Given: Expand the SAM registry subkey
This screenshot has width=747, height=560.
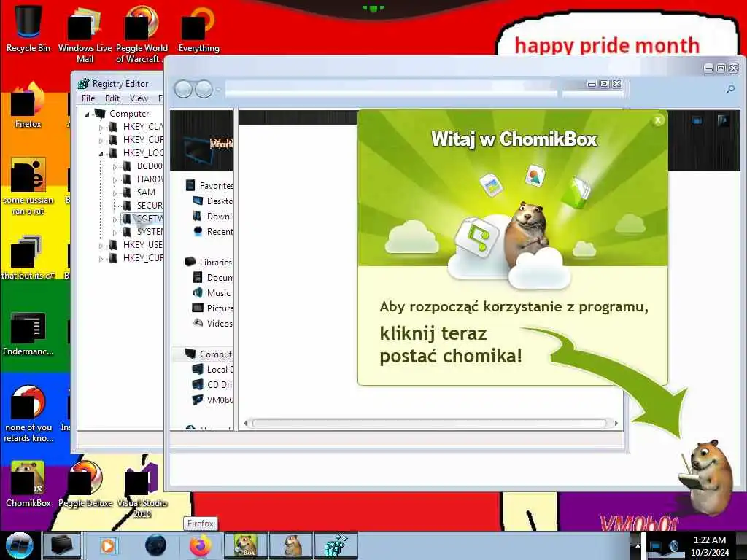Looking at the screenshot, I should tap(115, 192).
